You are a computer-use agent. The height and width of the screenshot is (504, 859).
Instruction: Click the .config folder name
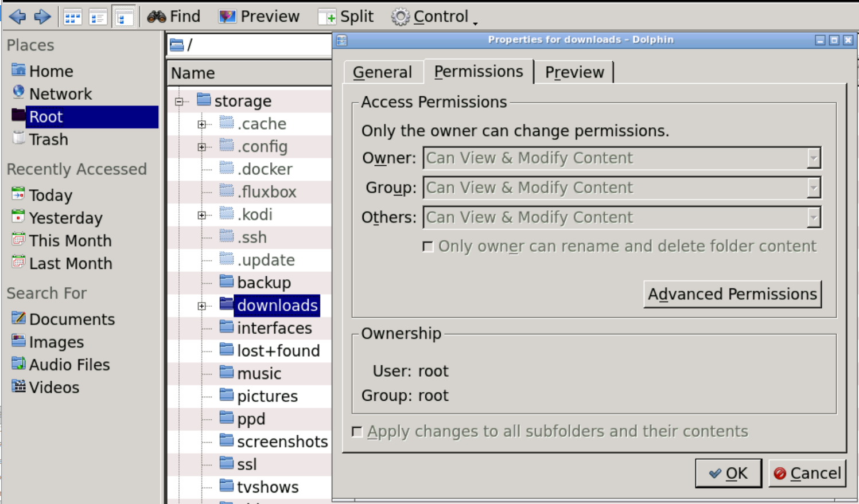click(262, 146)
